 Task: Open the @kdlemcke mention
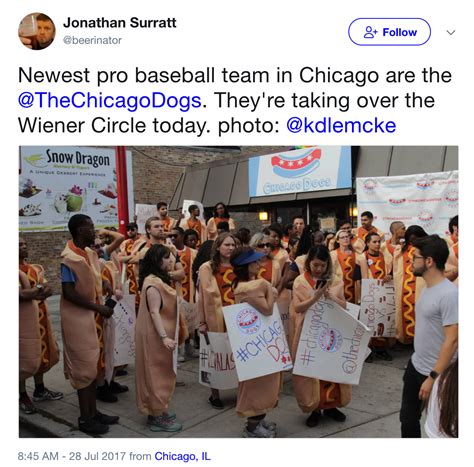point(341,125)
